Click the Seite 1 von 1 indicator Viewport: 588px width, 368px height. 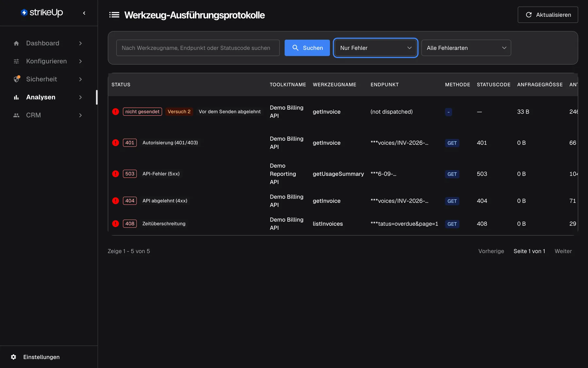coord(529,251)
